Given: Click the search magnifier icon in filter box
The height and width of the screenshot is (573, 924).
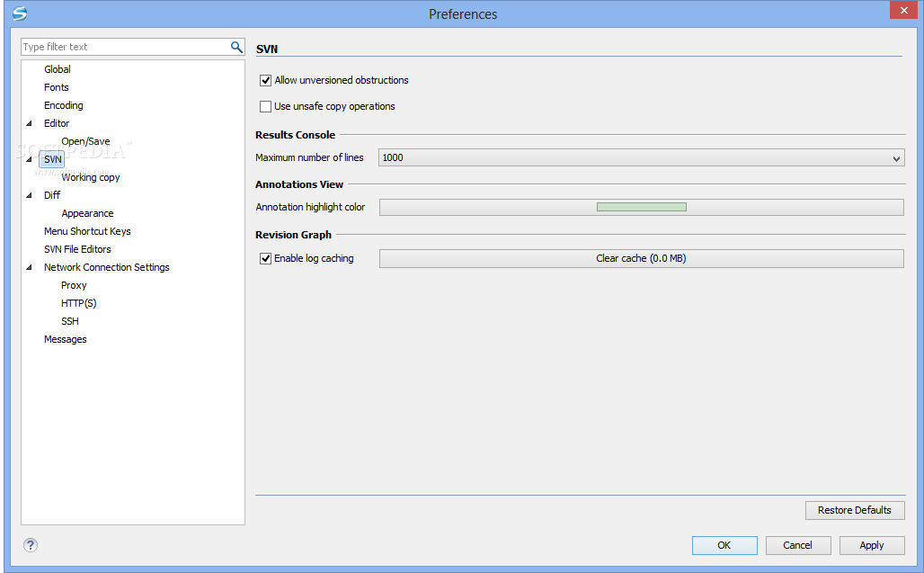Looking at the screenshot, I should point(236,47).
